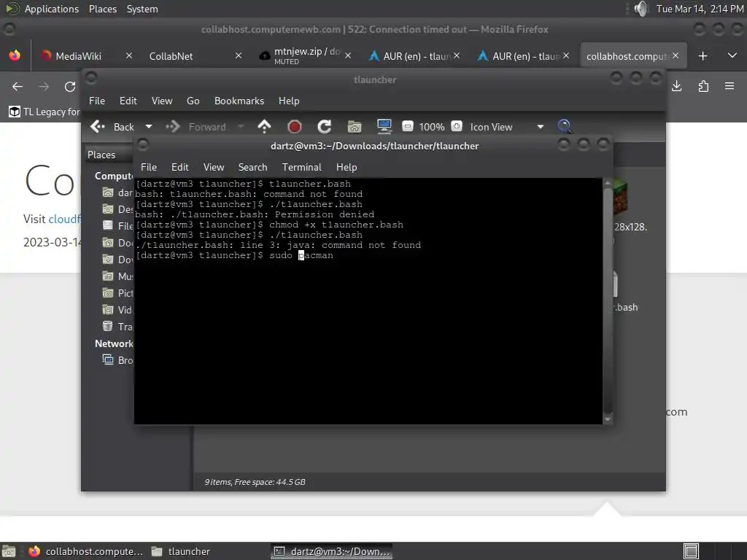The image size is (747, 560).
Task: Reload the Firefox page
Action: click(x=70, y=86)
